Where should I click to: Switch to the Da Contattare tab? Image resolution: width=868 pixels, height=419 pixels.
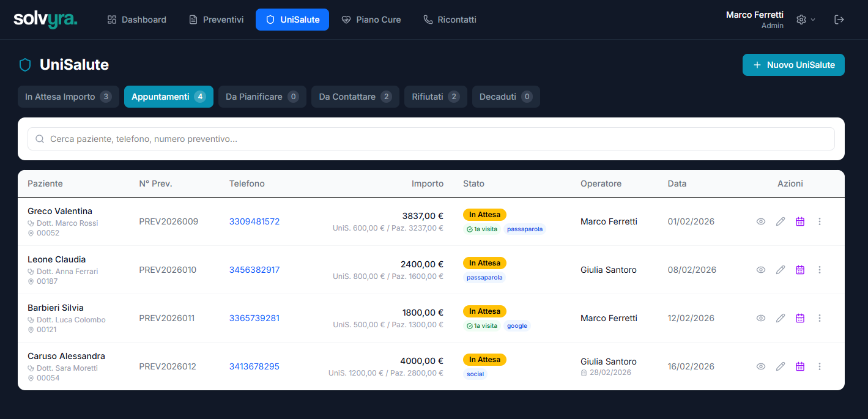(x=355, y=96)
